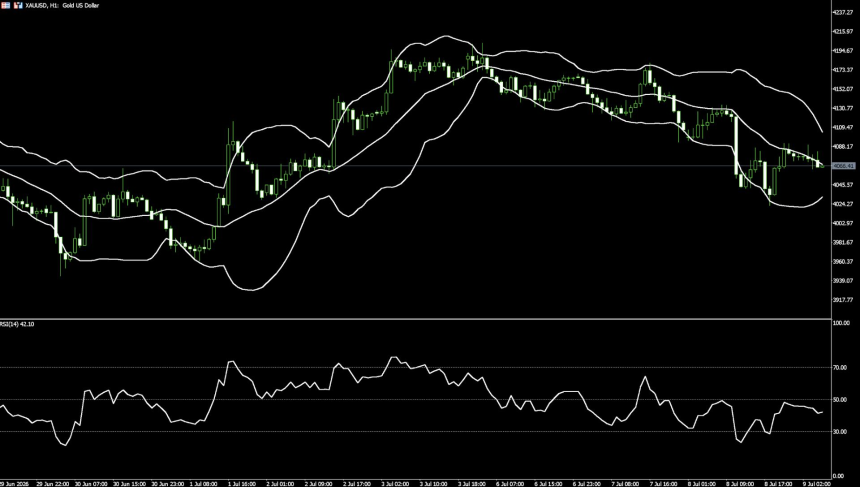This screenshot has width=860, height=487.
Task: Click price scale value 4152.07
Action: coord(842,89)
